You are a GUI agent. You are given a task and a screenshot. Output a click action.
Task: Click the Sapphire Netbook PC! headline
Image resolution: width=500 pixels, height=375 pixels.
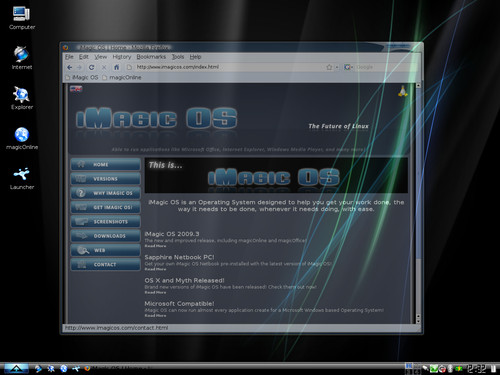179,257
